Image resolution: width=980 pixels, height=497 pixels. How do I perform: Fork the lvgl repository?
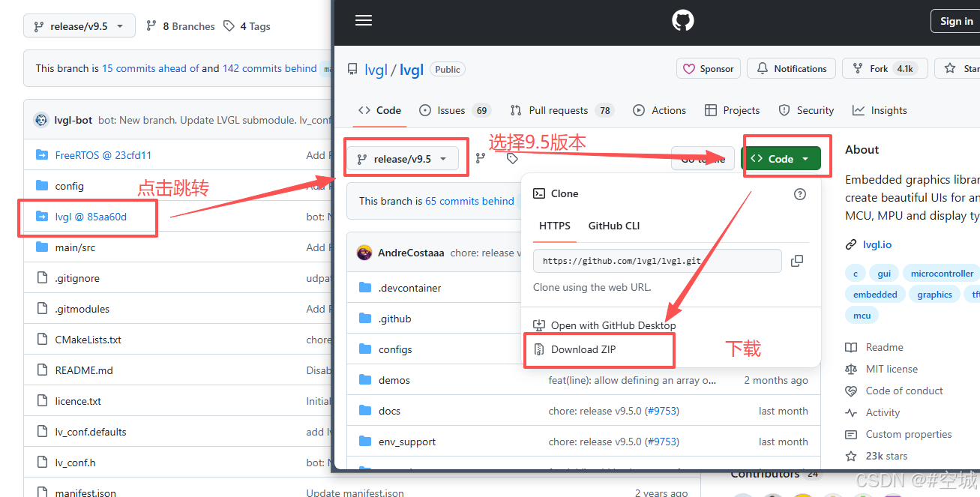coord(885,68)
